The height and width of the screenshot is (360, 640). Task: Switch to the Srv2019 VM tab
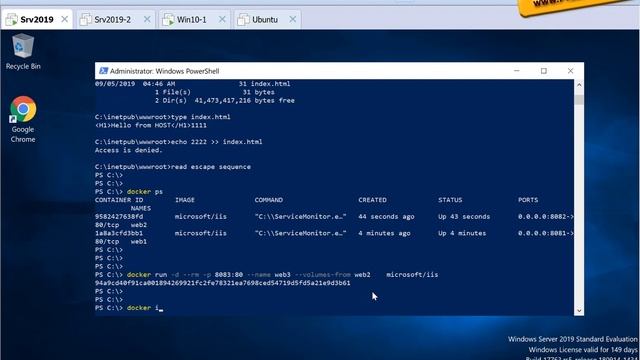(x=37, y=20)
